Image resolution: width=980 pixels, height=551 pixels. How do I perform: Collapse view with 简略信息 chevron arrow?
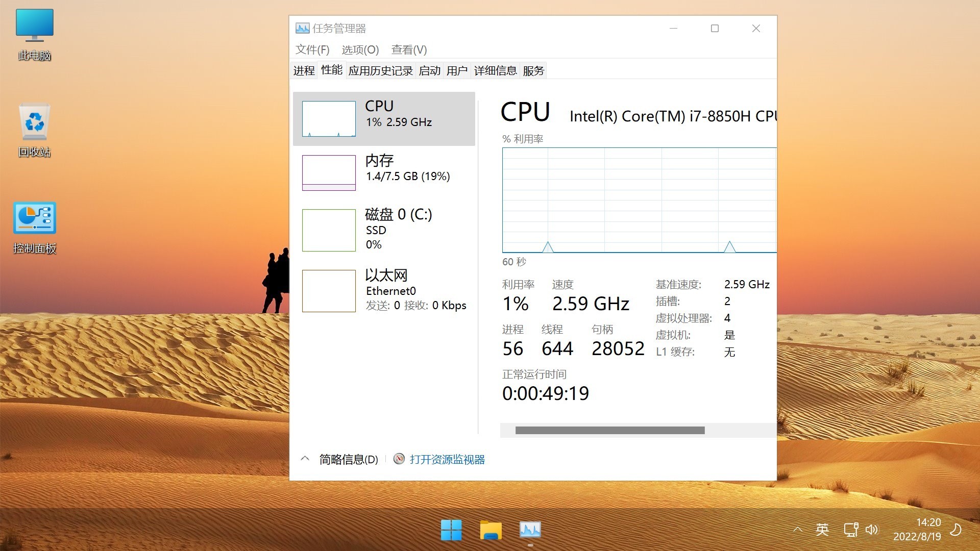click(305, 459)
